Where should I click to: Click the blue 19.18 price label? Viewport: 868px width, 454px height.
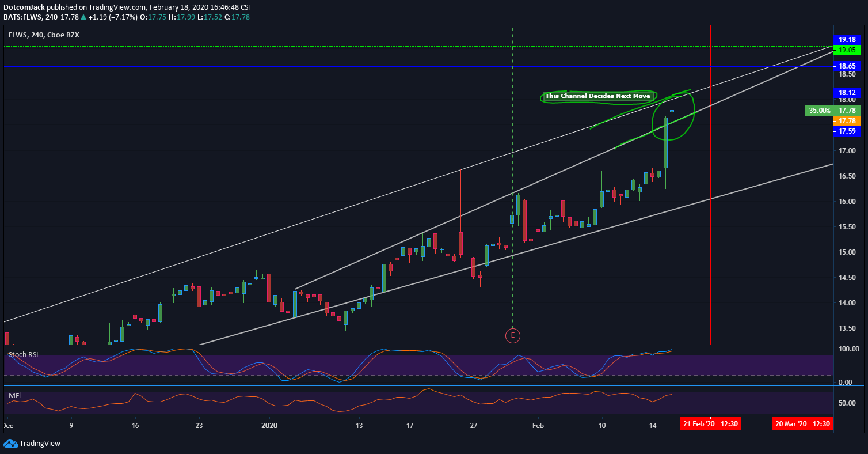[847, 40]
